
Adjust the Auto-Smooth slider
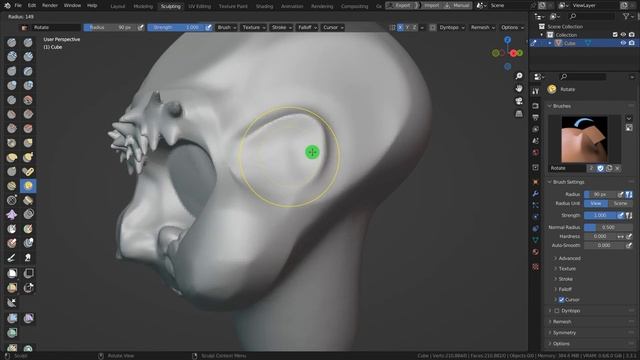click(x=604, y=245)
